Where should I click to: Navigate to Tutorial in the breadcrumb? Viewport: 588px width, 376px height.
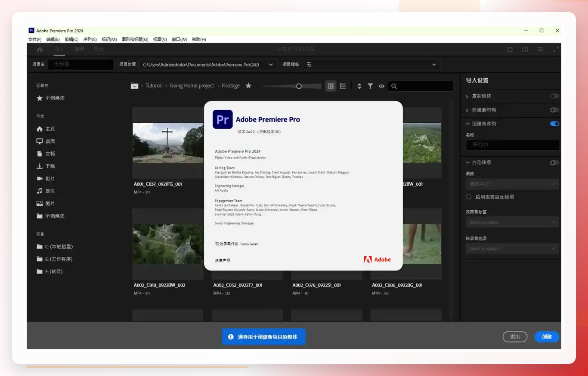coord(154,86)
